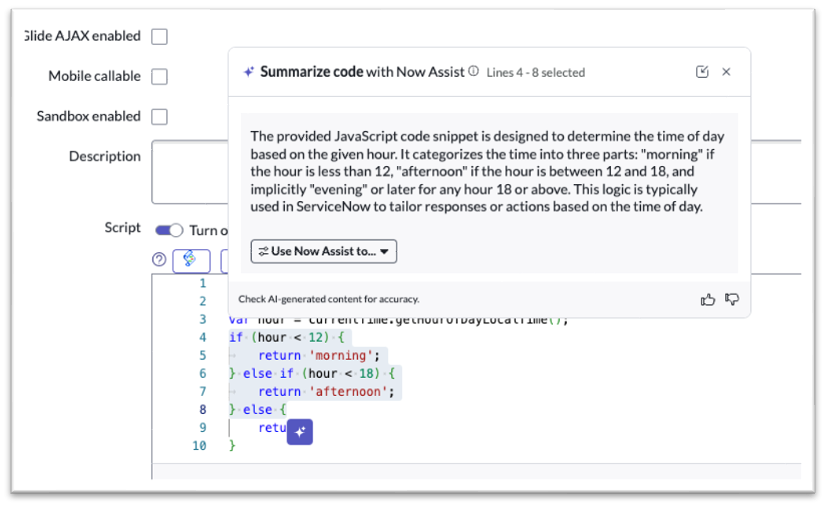This screenshot has height=508, width=826.
Task: Click the copy/edit icon in panel header
Action: click(x=702, y=72)
